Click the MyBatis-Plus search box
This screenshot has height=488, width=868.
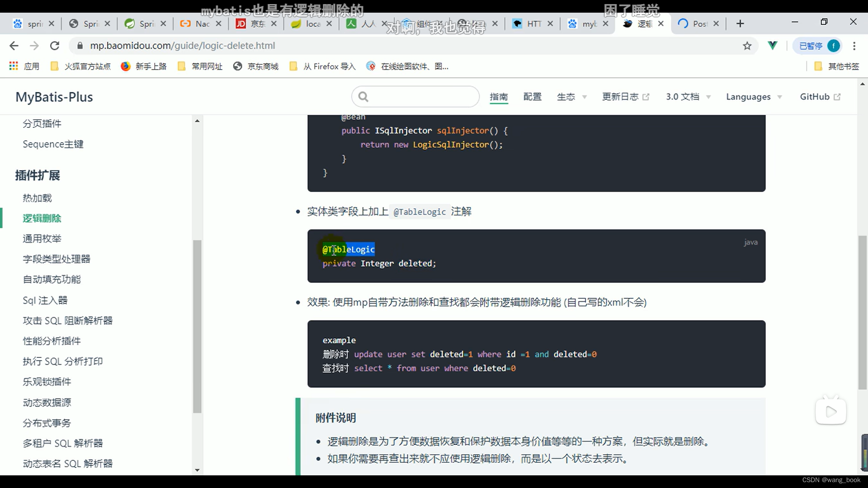(x=415, y=97)
